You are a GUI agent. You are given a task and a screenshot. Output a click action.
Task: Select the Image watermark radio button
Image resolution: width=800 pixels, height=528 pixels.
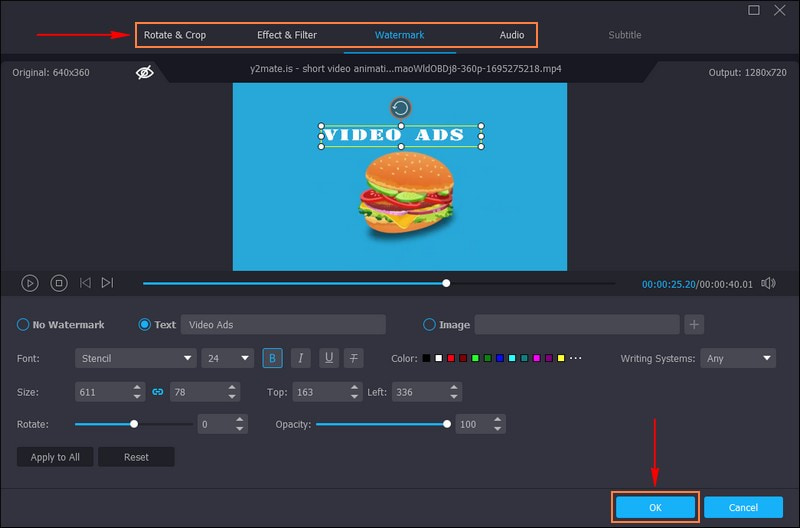430,325
